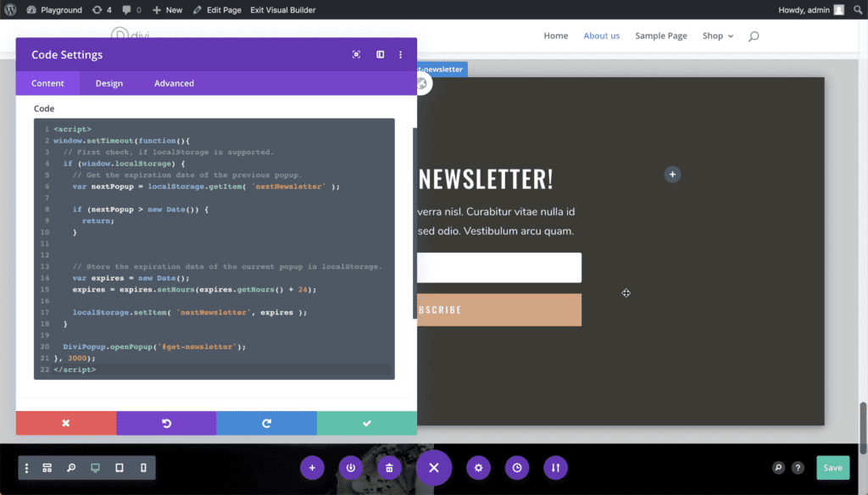Image resolution: width=868 pixels, height=495 pixels.
Task: Open the comments bubble showing 0
Action: (x=131, y=10)
